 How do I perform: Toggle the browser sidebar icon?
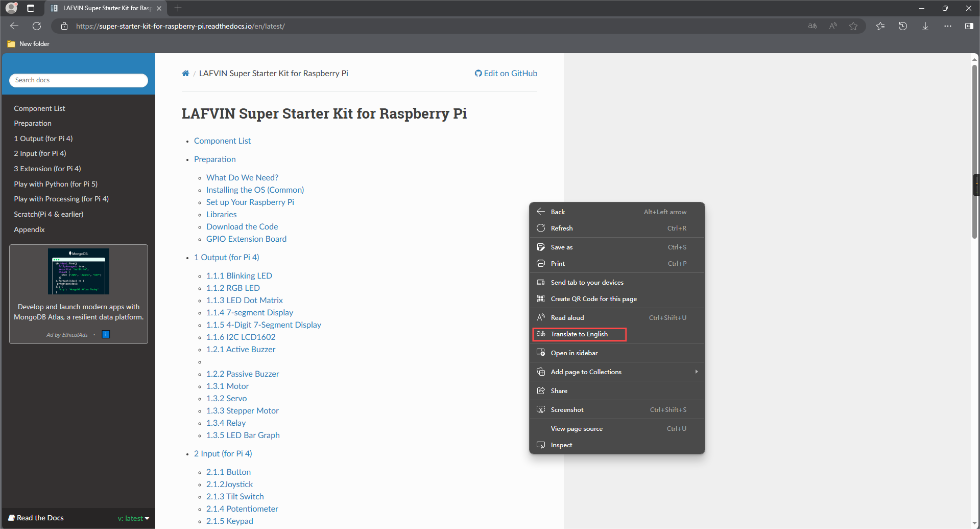coord(969,26)
